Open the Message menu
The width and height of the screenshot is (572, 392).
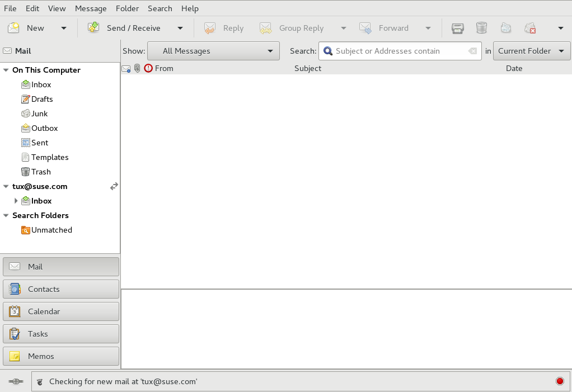pyautogui.click(x=91, y=8)
